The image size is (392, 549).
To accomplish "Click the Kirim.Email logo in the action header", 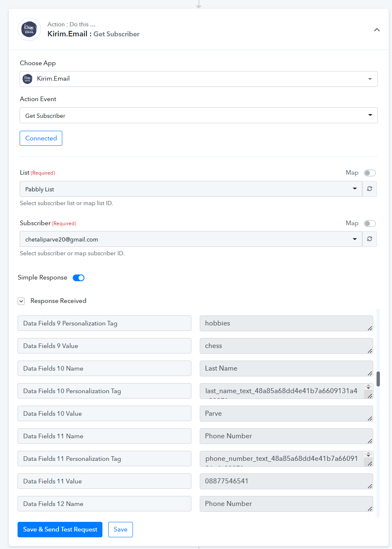I will click(29, 29).
